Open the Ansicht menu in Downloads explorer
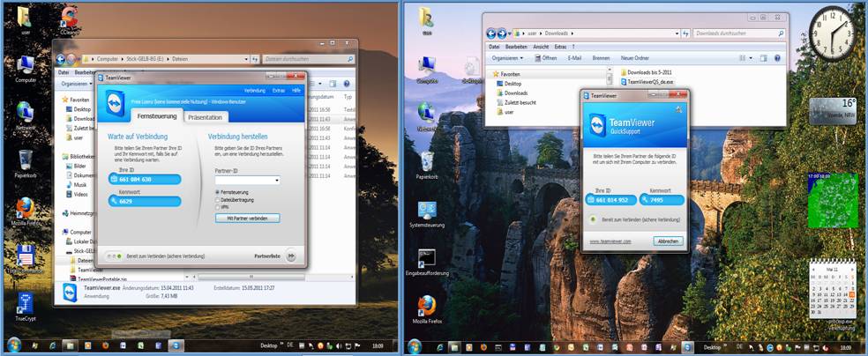The height and width of the screenshot is (356, 868). pos(541,47)
